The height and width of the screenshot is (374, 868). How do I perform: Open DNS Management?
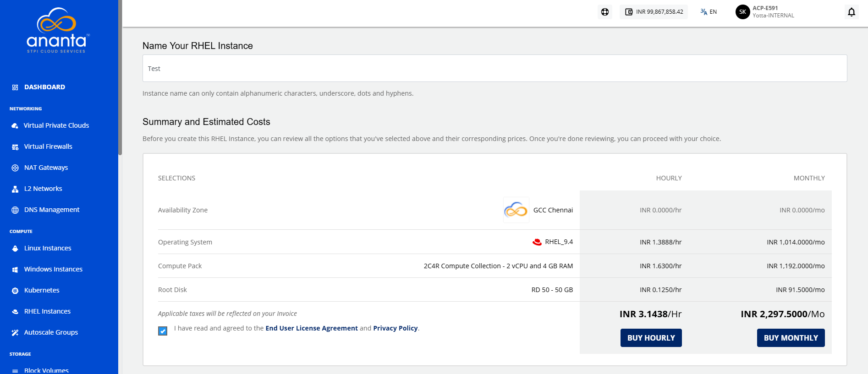[x=52, y=210]
